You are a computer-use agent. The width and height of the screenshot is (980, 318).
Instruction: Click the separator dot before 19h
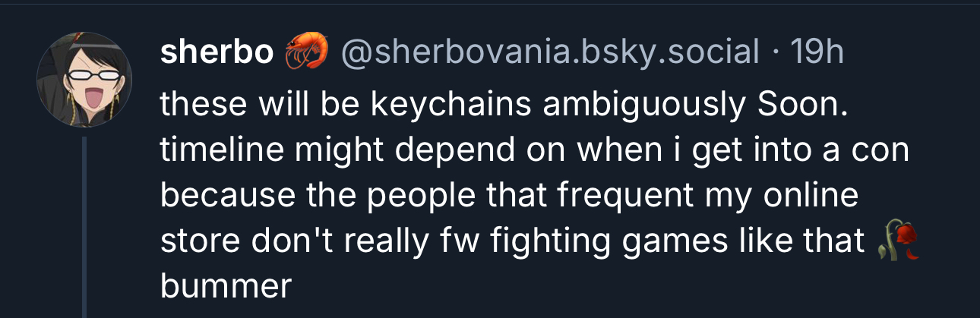click(x=774, y=52)
